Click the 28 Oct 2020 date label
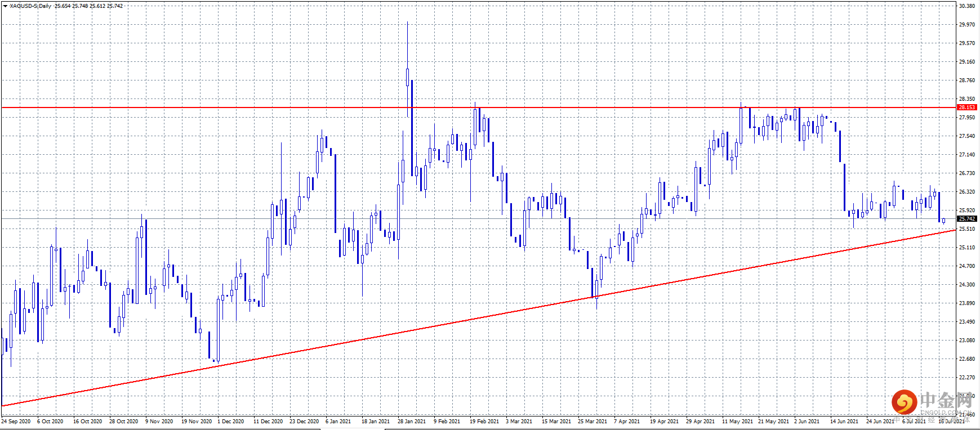The image size is (980, 430). pyautogui.click(x=124, y=422)
